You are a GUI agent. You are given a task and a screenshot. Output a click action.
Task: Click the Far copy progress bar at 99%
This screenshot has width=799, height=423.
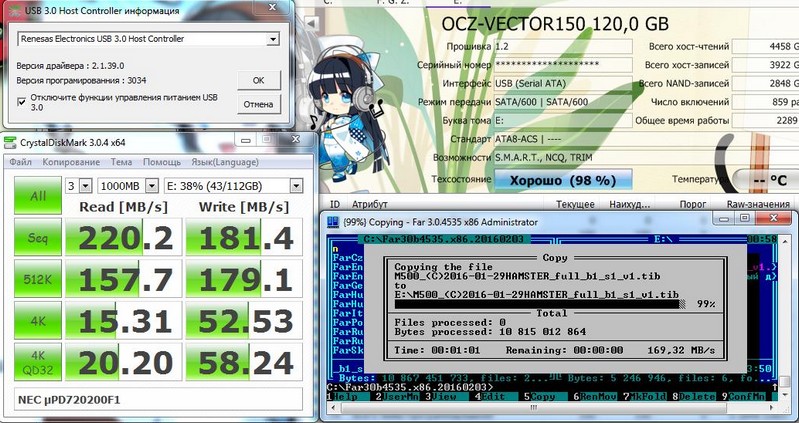pos(540,304)
